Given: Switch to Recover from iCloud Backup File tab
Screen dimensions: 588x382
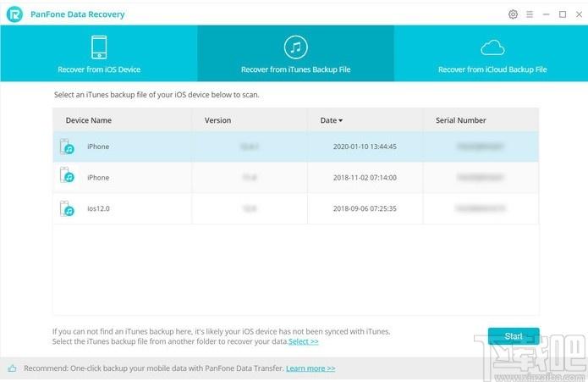Looking at the screenshot, I should tap(492, 53).
